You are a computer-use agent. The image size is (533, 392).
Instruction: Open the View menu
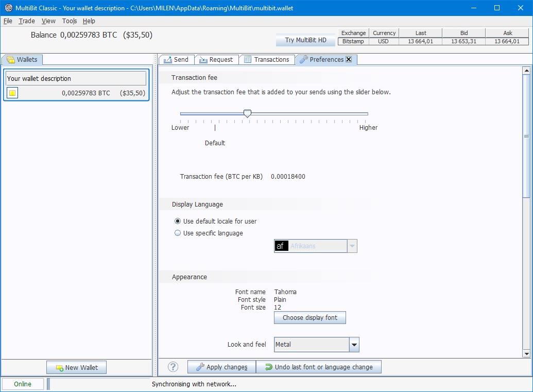pos(48,21)
